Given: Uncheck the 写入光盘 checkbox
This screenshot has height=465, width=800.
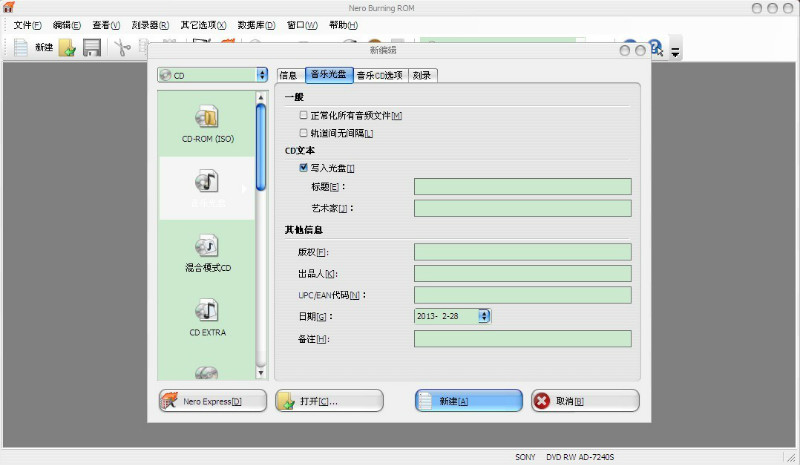Looking at the screenshot, I should coord(304,167).
